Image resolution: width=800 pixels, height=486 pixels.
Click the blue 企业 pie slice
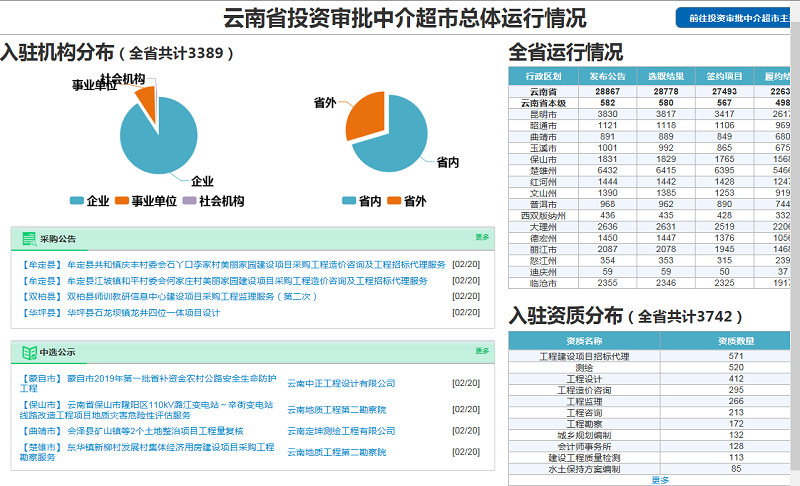tap(162, 140)
